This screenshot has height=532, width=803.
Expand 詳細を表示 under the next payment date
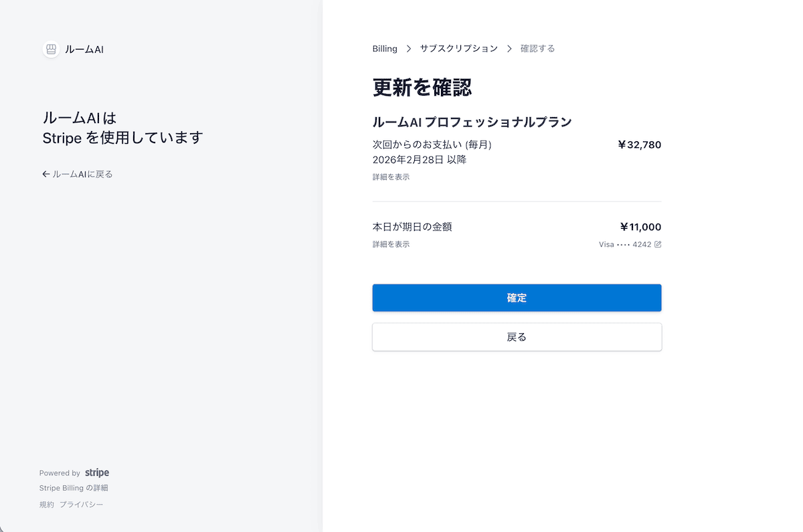[x=391, y=177]
